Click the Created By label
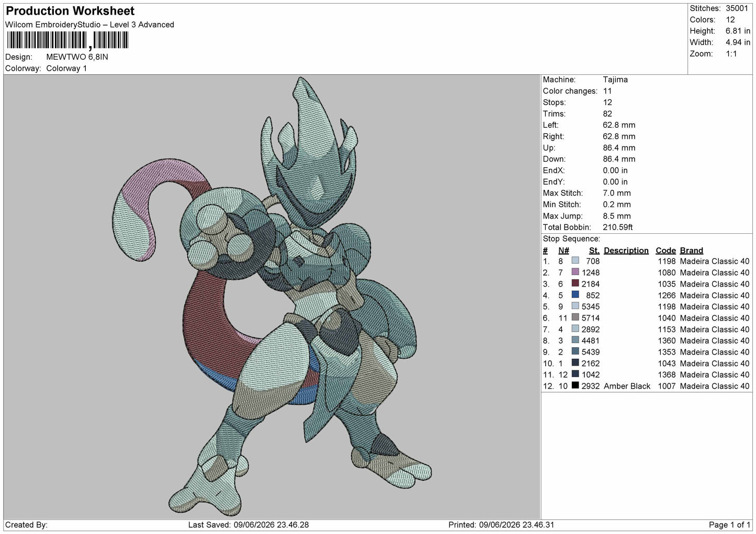 point(26,525)
